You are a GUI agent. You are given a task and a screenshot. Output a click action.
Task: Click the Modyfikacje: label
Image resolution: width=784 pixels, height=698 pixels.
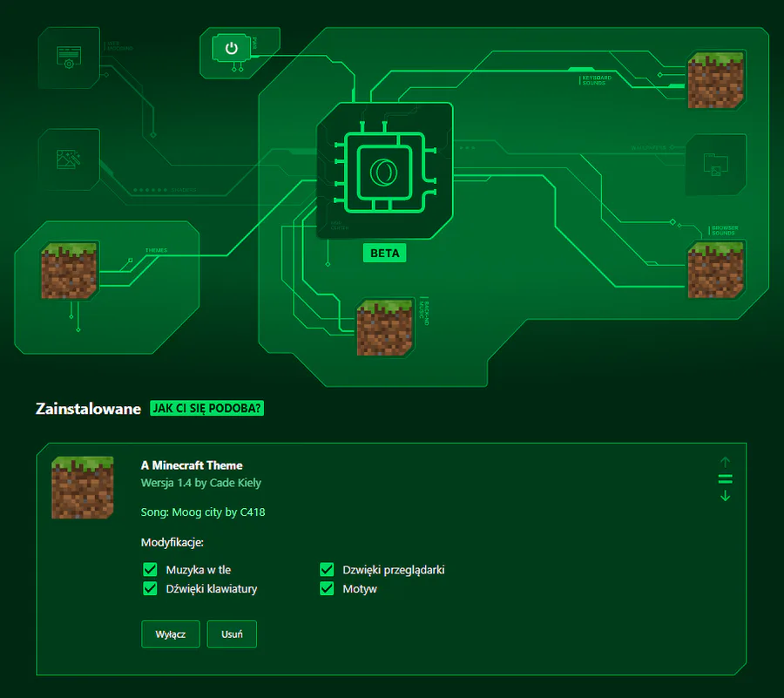click(x=172, y=543)
